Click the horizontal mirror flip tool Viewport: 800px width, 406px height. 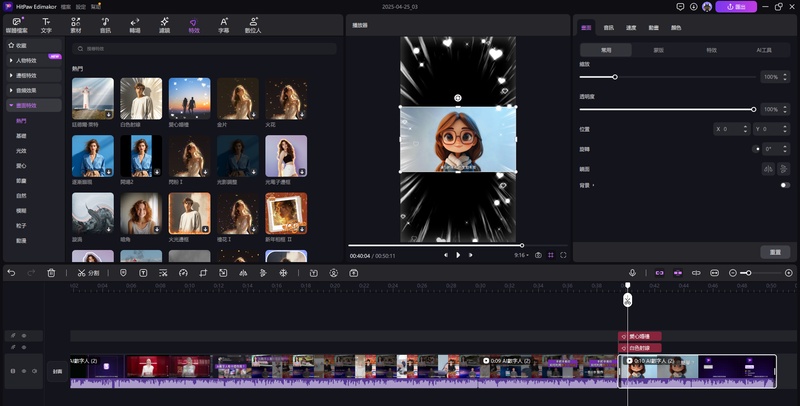click(243, 273)
